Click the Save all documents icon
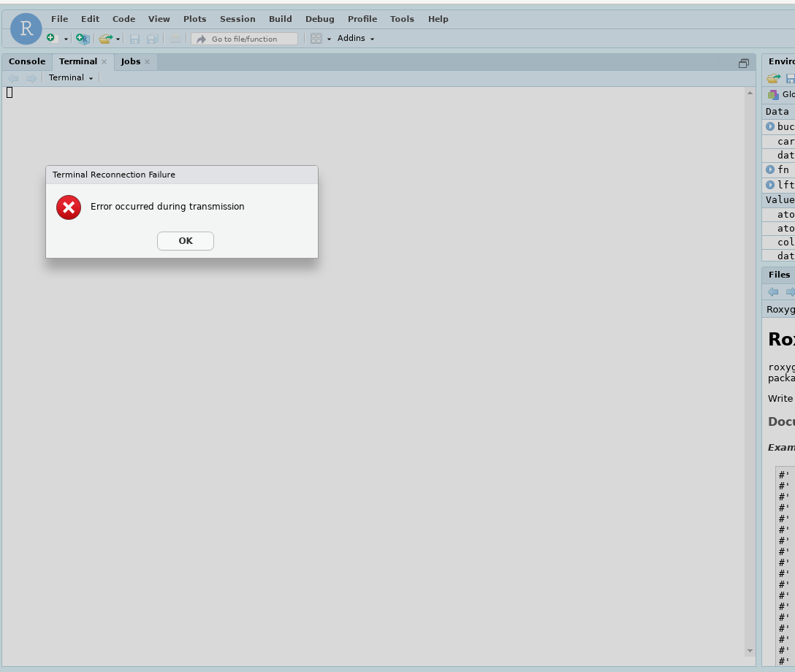 click(x=152, y=38)
